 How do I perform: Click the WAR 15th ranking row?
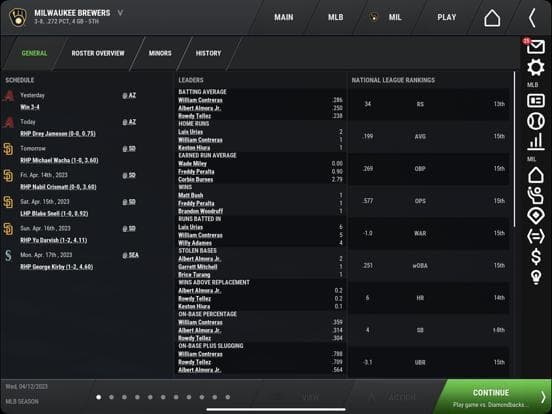click(429, 233)
